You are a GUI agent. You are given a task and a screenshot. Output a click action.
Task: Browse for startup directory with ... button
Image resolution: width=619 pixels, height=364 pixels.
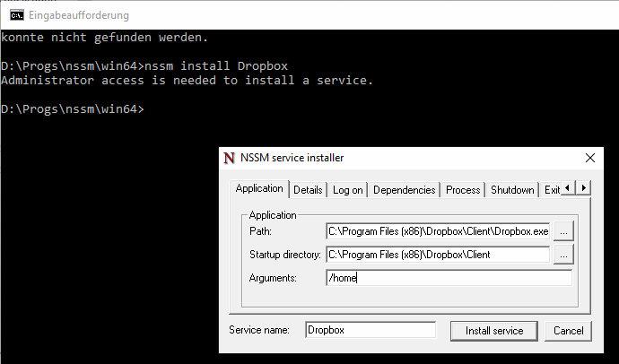point(563,256)
